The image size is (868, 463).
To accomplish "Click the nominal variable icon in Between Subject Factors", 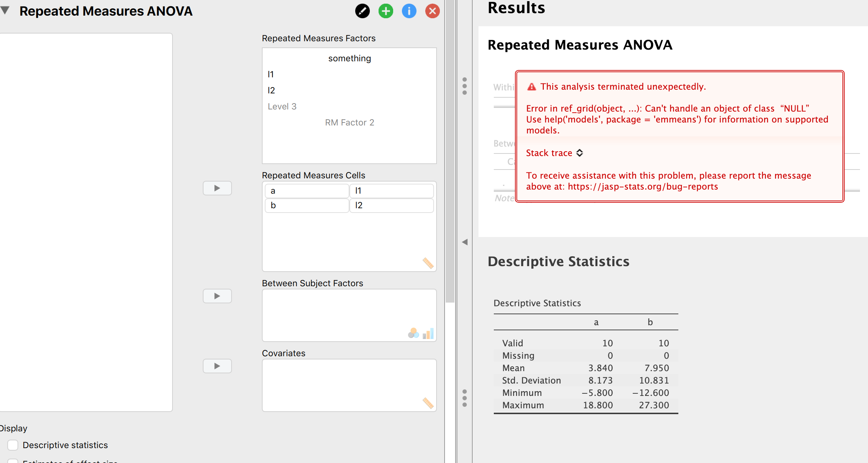I will click(413, 333).
